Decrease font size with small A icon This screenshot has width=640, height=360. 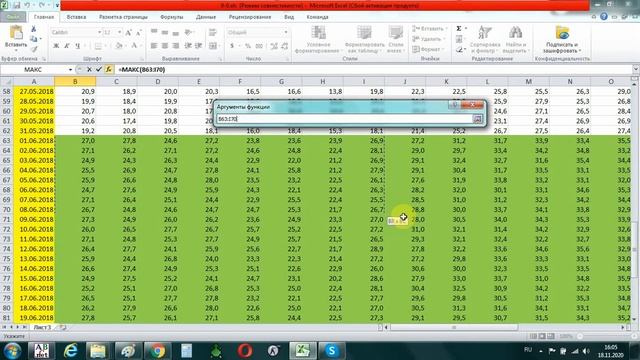tap(139, 32)
